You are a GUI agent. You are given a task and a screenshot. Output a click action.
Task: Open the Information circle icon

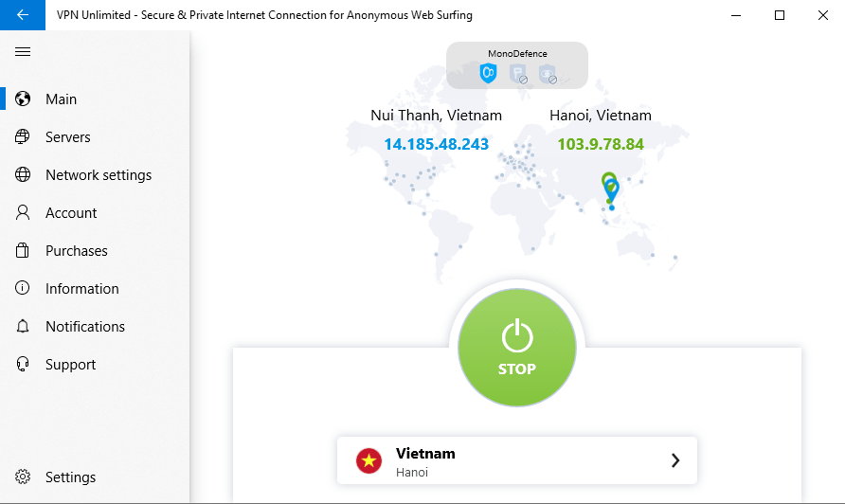23,288
